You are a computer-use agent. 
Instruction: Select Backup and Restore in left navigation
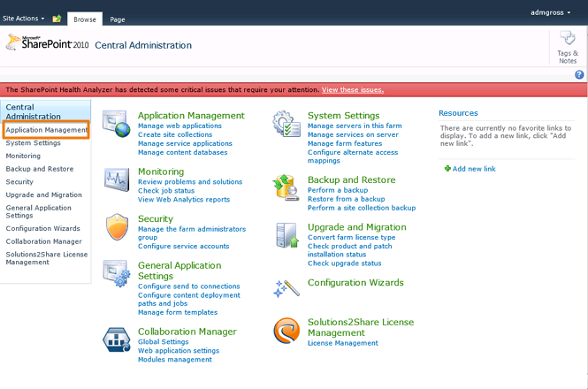point(40,169)
